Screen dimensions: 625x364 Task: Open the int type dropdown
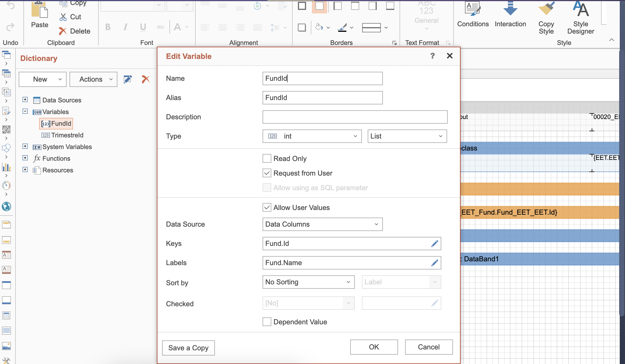coord(312,136)
